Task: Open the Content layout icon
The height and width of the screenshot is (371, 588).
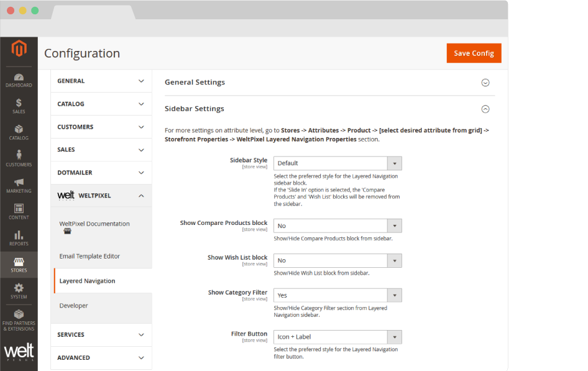Action: point(19,211)
